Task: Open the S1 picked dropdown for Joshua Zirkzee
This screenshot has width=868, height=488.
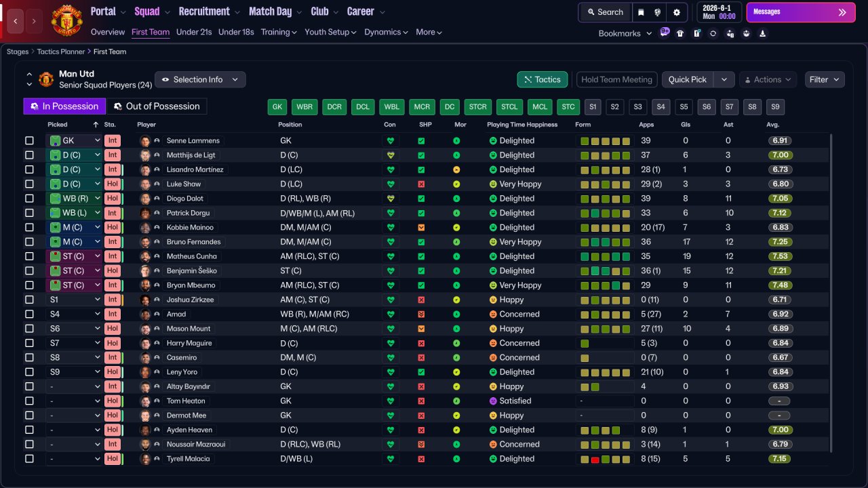Action: coord(73,300)
